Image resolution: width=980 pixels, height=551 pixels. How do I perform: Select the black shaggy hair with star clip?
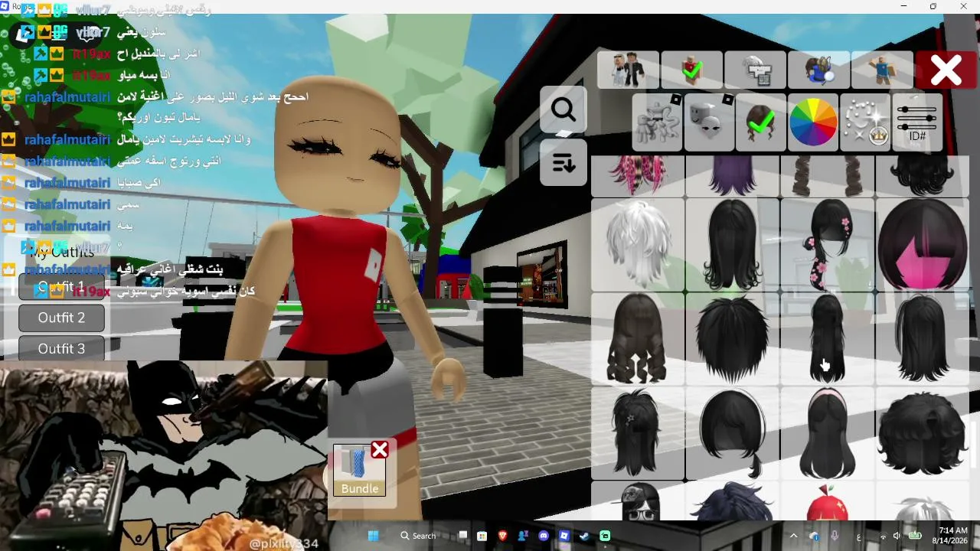(x=638, y=433)
